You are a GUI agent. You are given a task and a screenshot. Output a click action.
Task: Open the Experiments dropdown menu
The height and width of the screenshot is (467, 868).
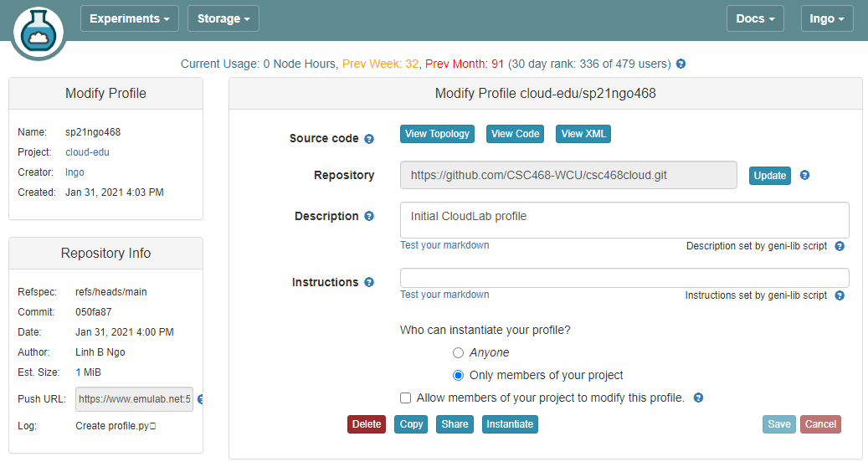(x=130, y=18)
